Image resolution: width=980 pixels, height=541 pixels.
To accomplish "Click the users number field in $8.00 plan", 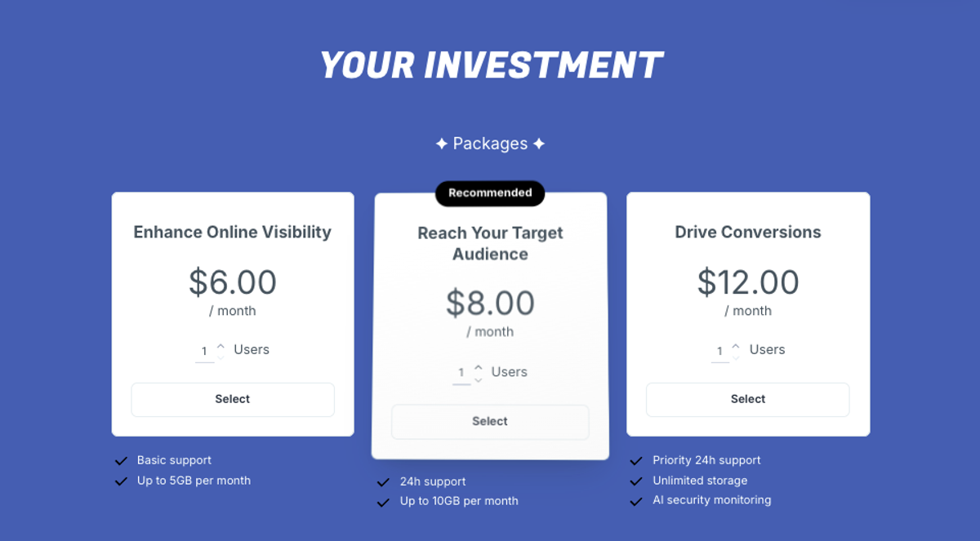I will [461, 374].
